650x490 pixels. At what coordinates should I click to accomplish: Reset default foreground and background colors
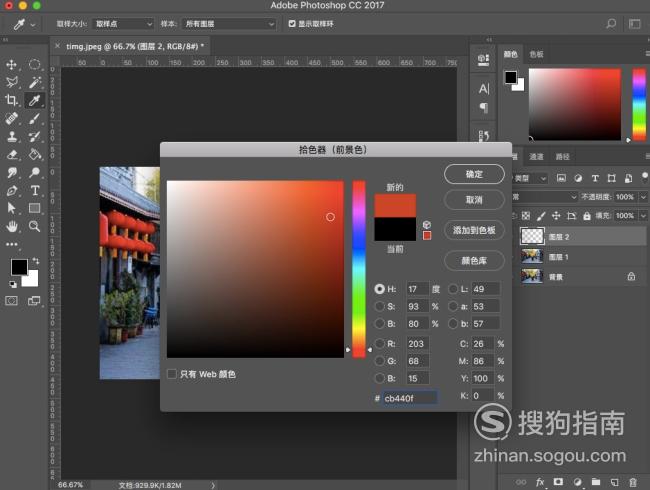pos(13,284)
